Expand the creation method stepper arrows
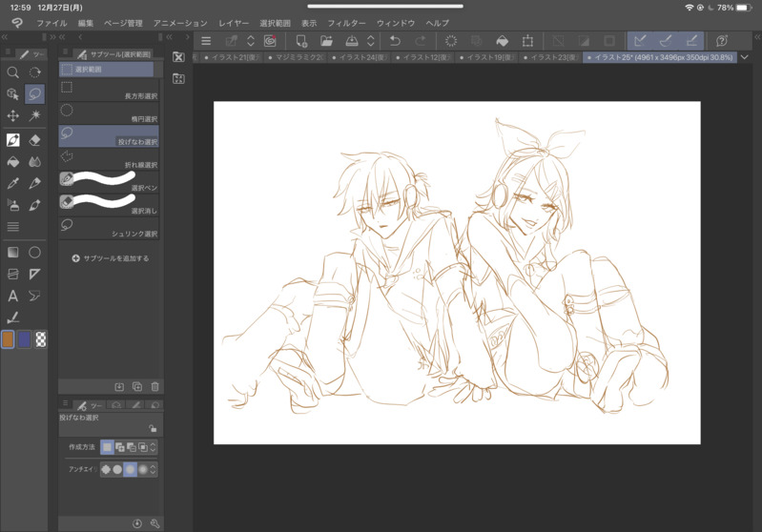The image size is (762, 532). [154, 447]
